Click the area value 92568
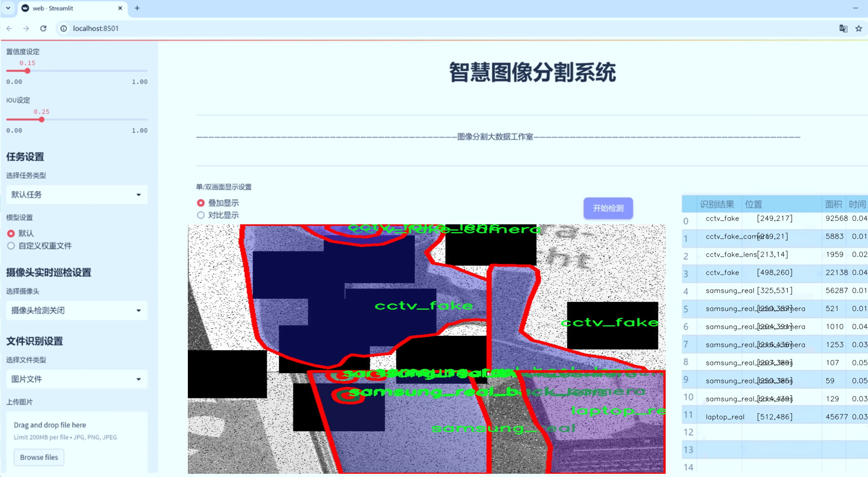The height and width of the screenshot is (477, 868). [836, 219]
